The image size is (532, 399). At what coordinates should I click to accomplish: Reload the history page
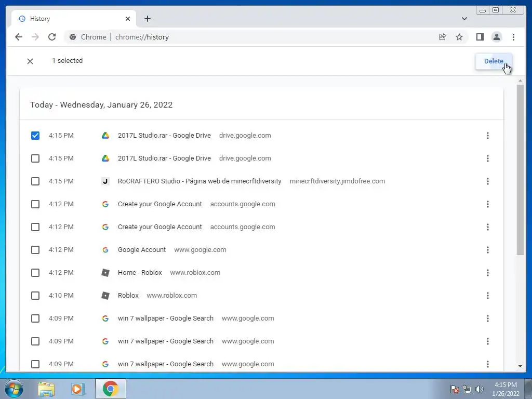[52, 37]
